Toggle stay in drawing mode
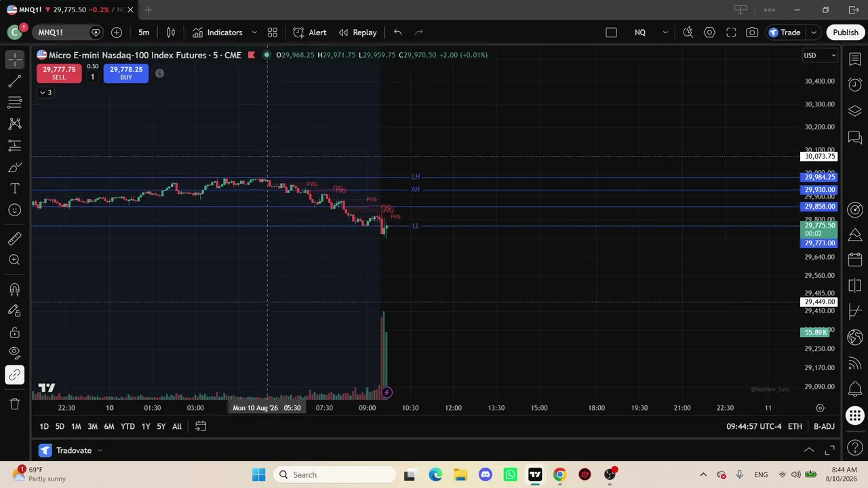 [15, 311]
